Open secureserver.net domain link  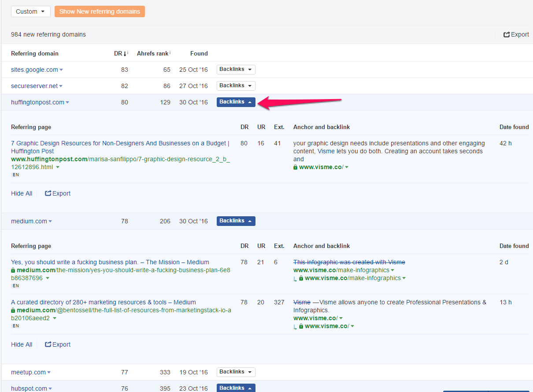point(34,86)
